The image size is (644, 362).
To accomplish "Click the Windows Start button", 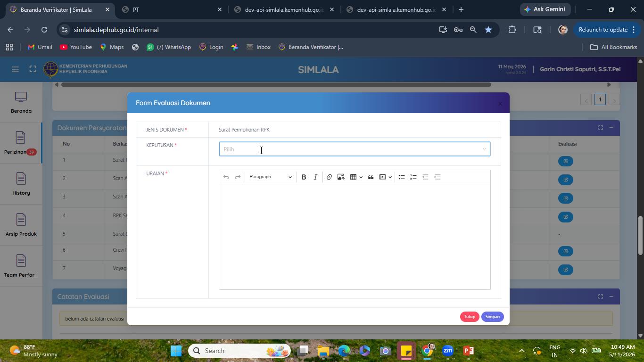I will click(176, 351).
